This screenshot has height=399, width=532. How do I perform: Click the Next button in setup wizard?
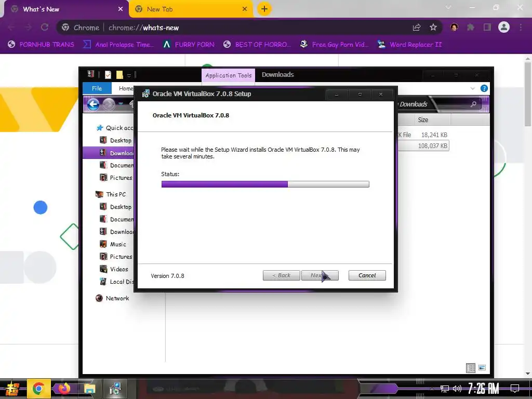pyautogui.click(x=320, y=275)
